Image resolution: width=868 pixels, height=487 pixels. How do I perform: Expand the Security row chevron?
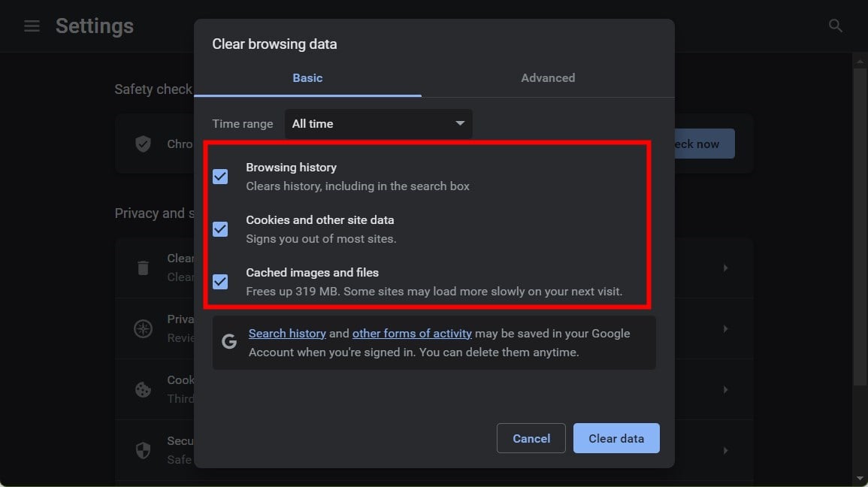(725, 450)
